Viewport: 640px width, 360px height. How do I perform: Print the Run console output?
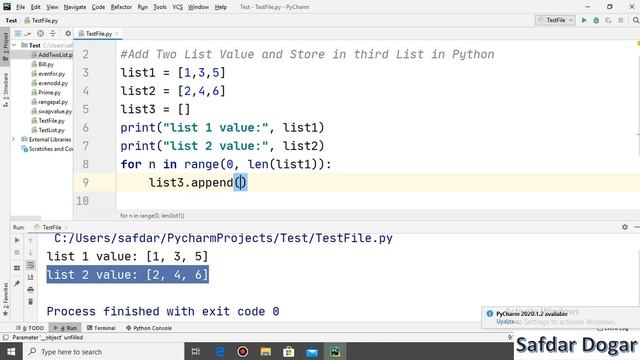(x=31, y=290)
